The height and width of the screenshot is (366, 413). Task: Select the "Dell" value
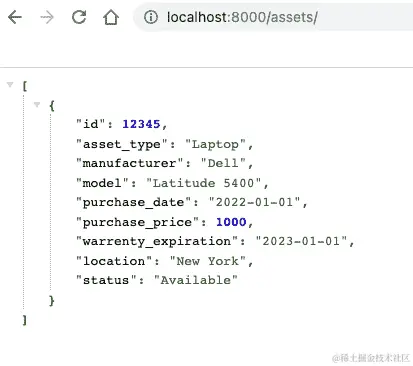[x=223, y=163]
